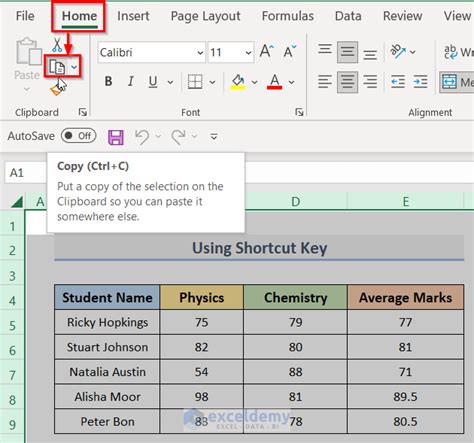
Task: Click the Merge & Center icon
Action: coord(449,82)
